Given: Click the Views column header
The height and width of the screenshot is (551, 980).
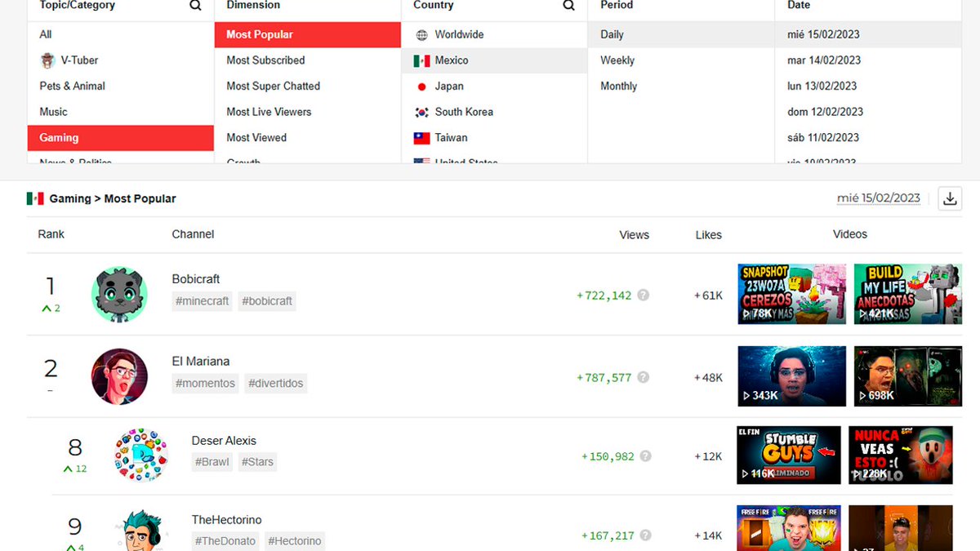Looking at the screenshot, I should 635,235.
